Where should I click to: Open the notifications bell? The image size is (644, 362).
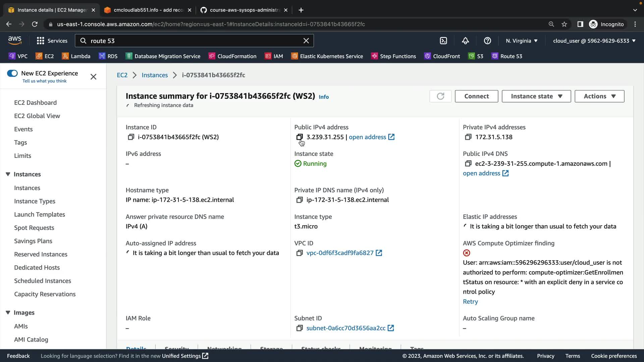[x=465, y=41]
